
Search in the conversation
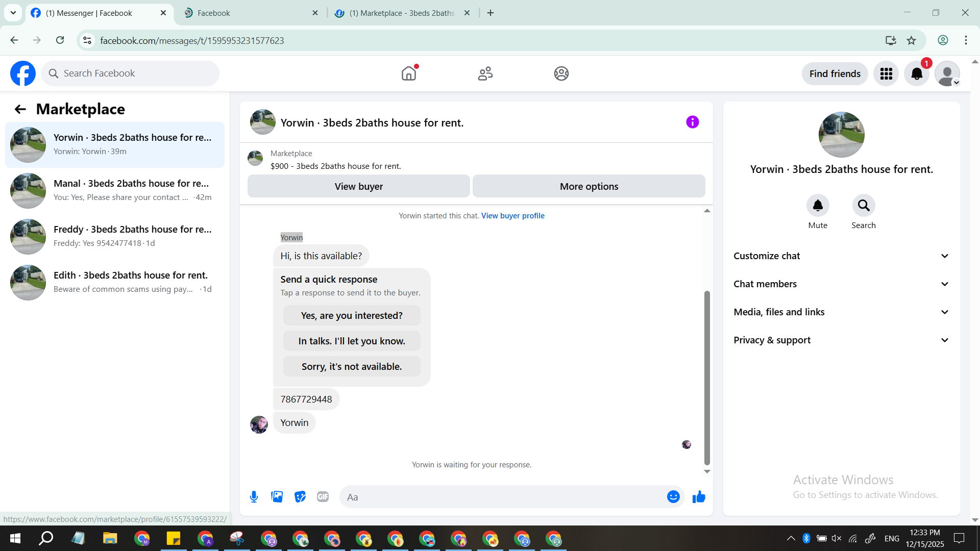(864, 206)
